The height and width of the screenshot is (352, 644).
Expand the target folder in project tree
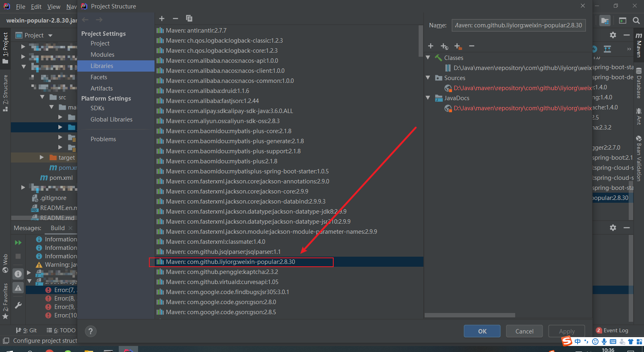point(41,157)
